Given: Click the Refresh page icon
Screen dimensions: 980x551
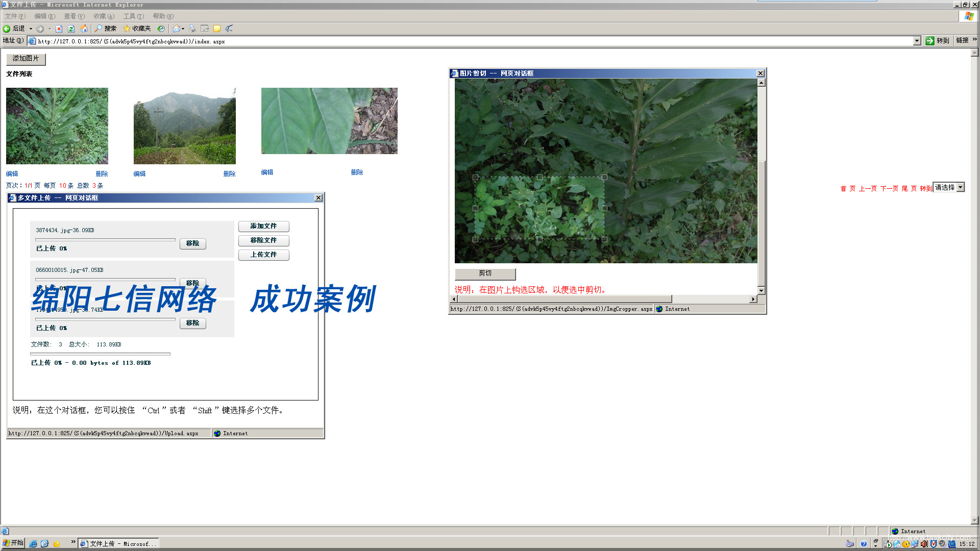Looking at the screenshot, I should click(71, 29).
